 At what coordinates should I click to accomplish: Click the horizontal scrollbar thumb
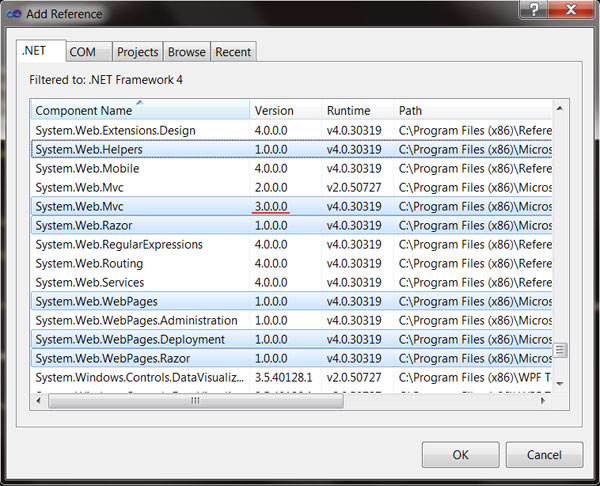coord(196,401)
